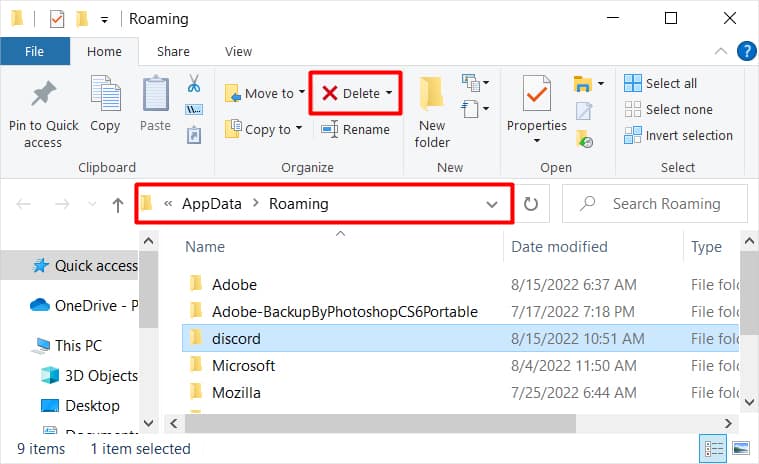The image size is (759, 464).
Task: Click the Paste icon in the ribbon
Action: 155,95
